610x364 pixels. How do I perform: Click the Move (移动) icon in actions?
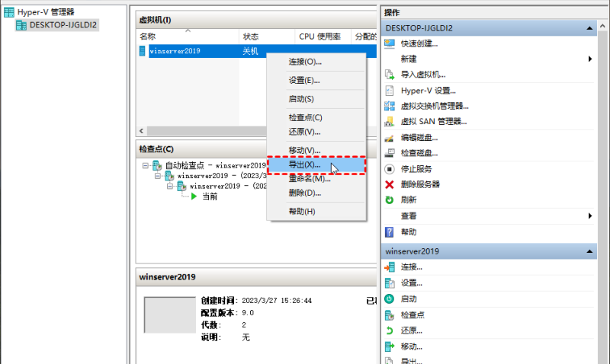pos(390,346)
